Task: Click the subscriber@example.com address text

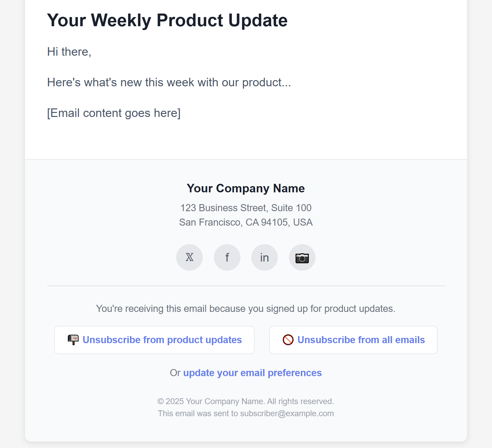Action: point(287,414)
